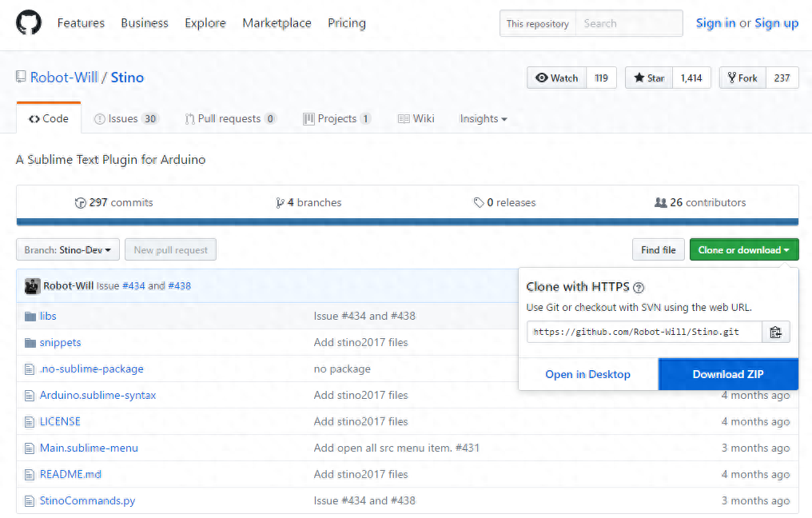Click the snippets folder icon
The image size is (812, 518).
[x=30, y=342]
